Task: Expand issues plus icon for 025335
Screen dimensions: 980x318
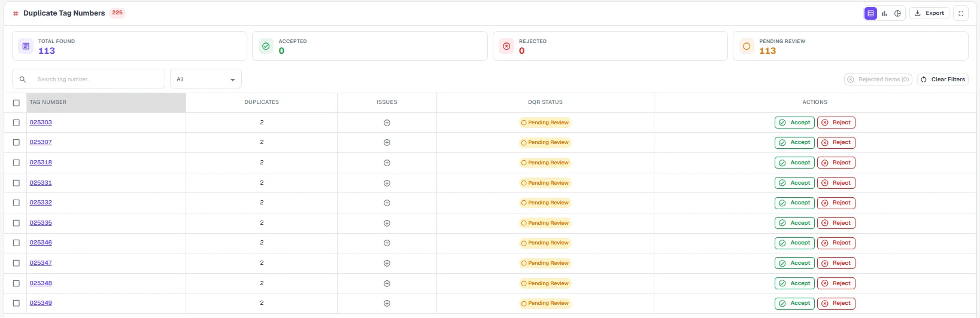Action: [x=387, y=223]
